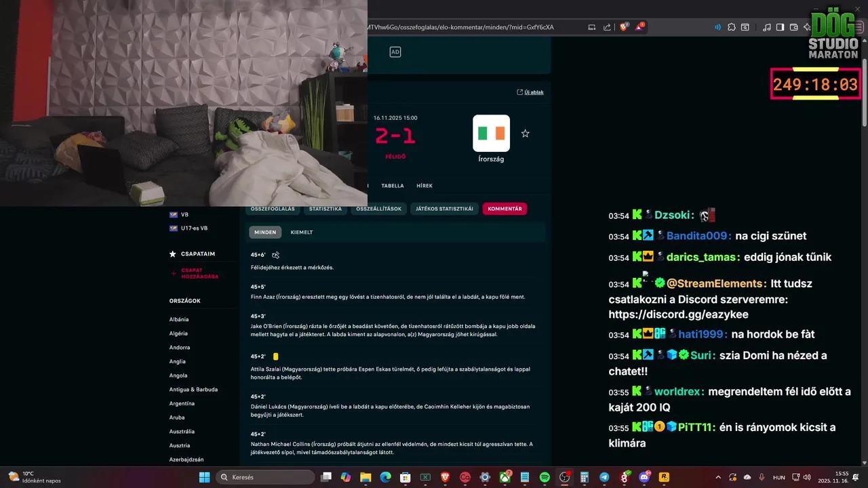Click the yellow card icon at 45+2'

[x=276, y=356]
